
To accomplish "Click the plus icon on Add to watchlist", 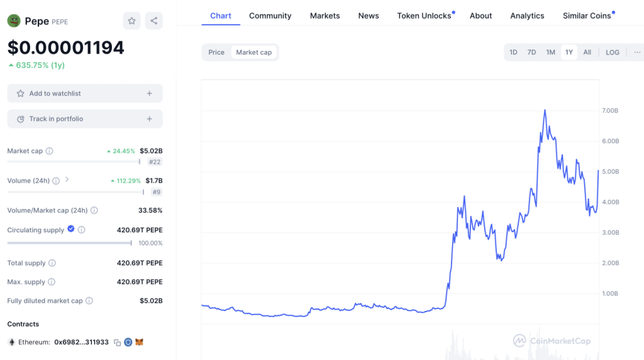I will pos(150,94).
